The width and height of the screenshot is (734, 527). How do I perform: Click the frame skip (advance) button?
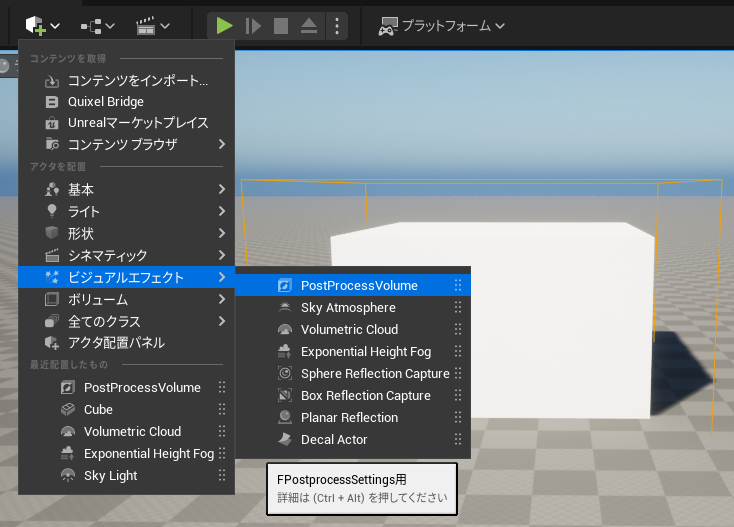click(253, 25)
